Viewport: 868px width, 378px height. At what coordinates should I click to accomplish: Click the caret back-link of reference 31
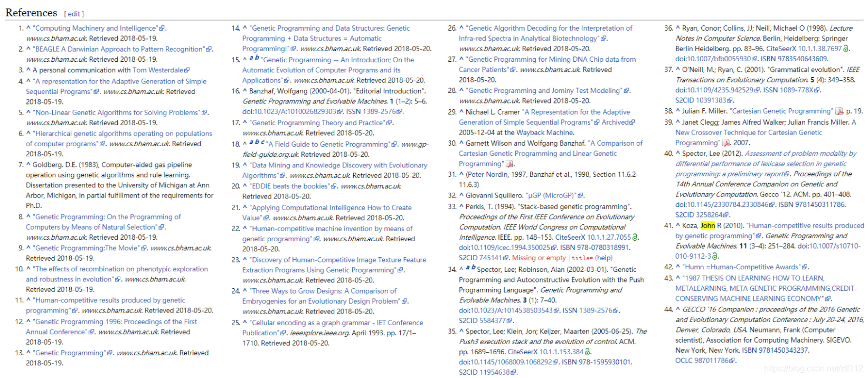[461, 174]
